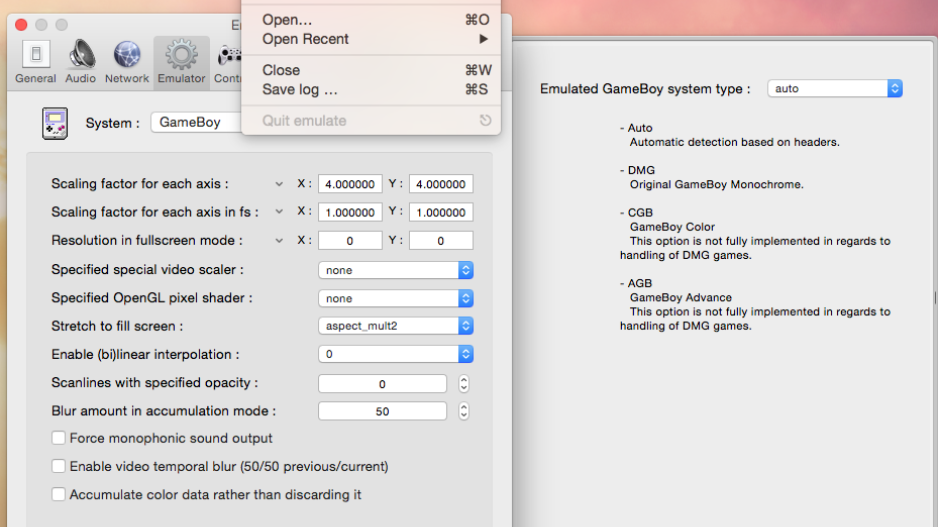Screen dimensions: 938x527
Task: Open Stretch to fill screen dropdown
Action: point(395,326)
